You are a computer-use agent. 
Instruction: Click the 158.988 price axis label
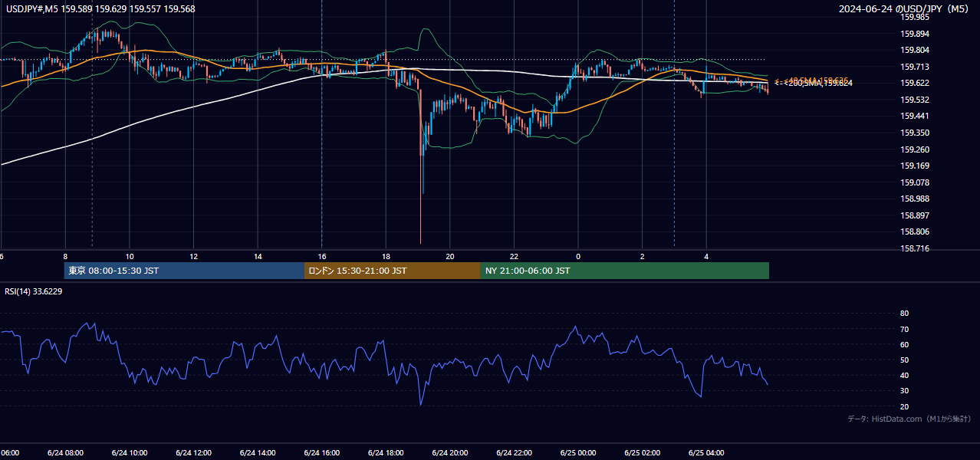click(x=915, y=199)
